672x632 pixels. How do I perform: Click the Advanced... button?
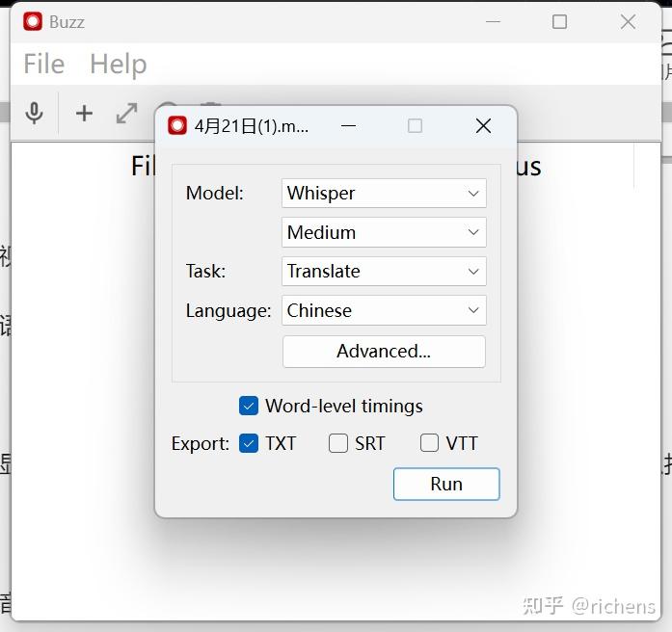pos(384,352)
